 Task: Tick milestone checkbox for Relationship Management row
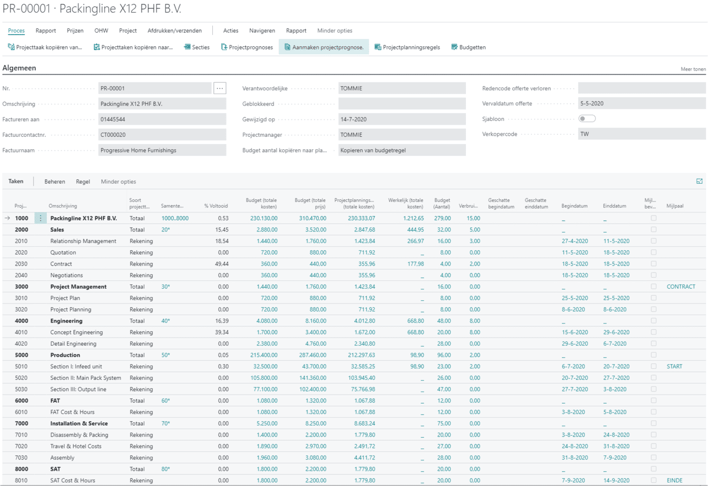point(653,241)
